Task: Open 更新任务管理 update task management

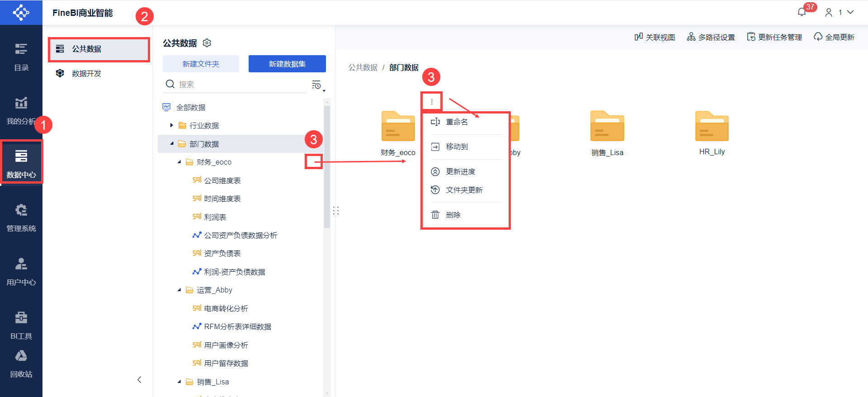Action: click(774, 37)
